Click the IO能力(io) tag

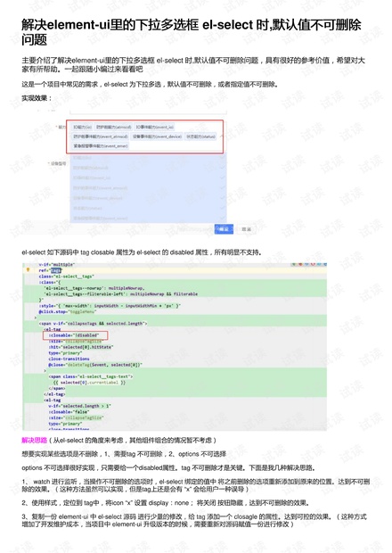tap(83, 127)
